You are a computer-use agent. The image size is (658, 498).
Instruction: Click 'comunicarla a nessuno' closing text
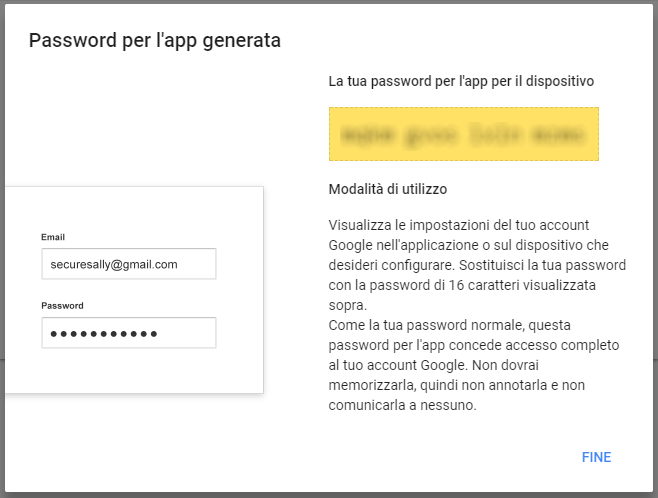click(x=402, y=405)
